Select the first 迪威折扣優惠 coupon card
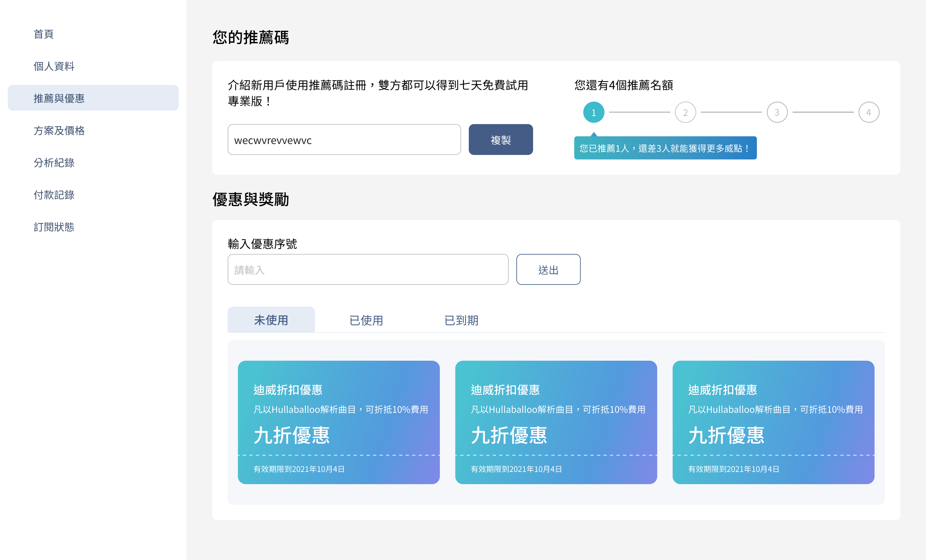This screenshot has width=926, height=560. pyautogui.click(x=339, y=422)
